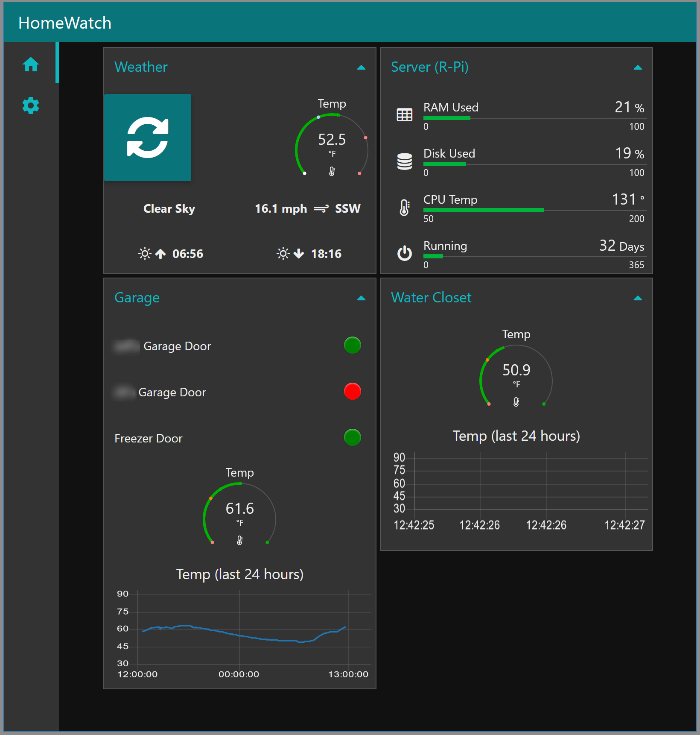Click the Freezer Door green indicator
This screenshot has width=700, height=735.
point(352,437)
